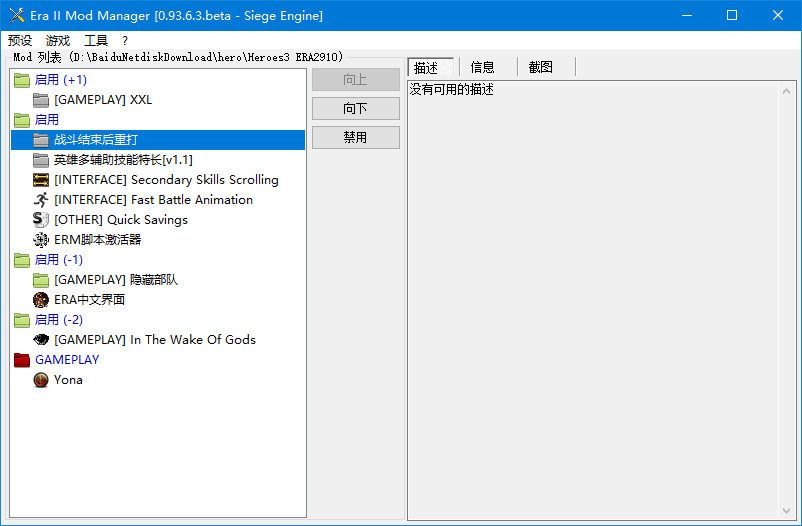This screenshot has height=526, width=802.
Task: Click the green folder icon beside 启用 (-2)
Action: click(22, 320)
